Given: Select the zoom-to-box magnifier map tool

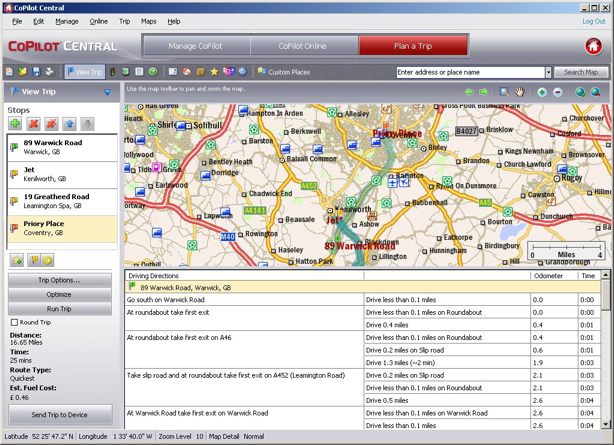Looking at the screenshot, I should click(504, 92).
